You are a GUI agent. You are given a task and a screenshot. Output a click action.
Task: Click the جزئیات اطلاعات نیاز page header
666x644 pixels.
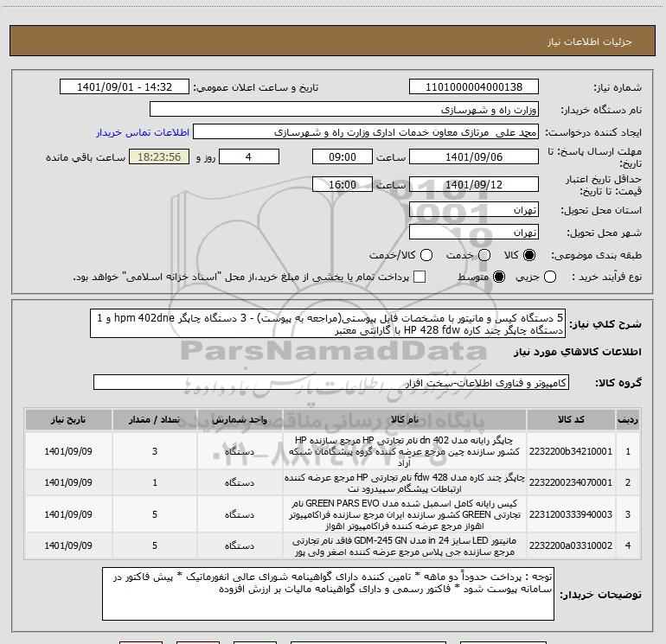589,41
